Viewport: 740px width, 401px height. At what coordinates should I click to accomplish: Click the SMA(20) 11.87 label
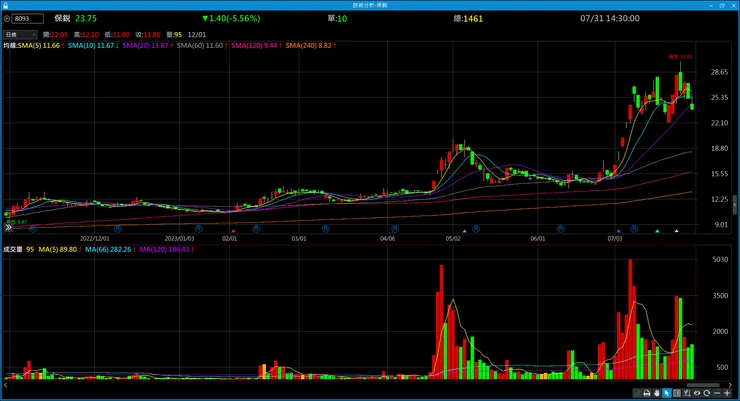coord(145,46)
